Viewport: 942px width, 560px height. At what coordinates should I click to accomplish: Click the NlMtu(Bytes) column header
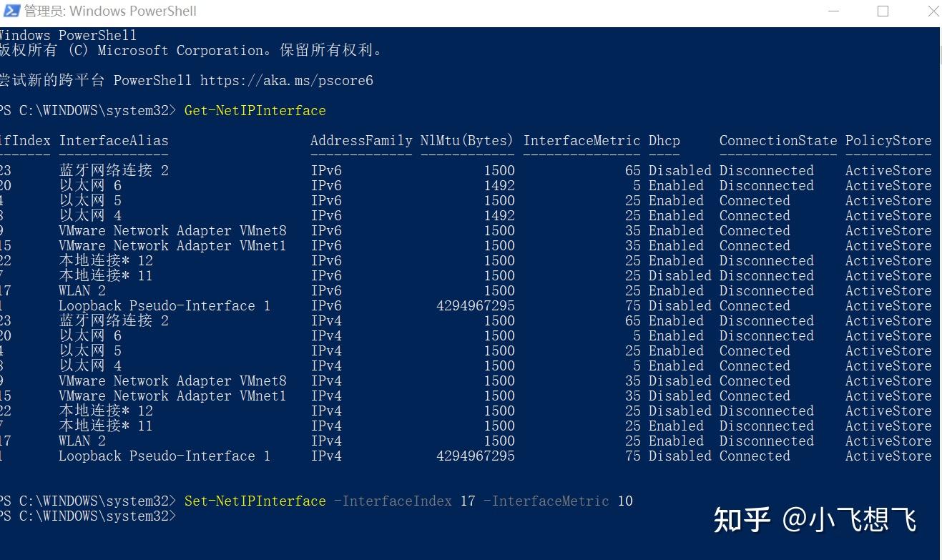coord(467,140)
